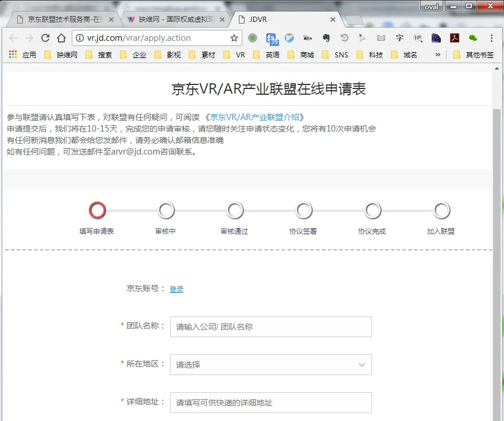This screenshot has height=421, width=504.
Task: Click the browser back arrow
Action: click(x=13, y=38)
